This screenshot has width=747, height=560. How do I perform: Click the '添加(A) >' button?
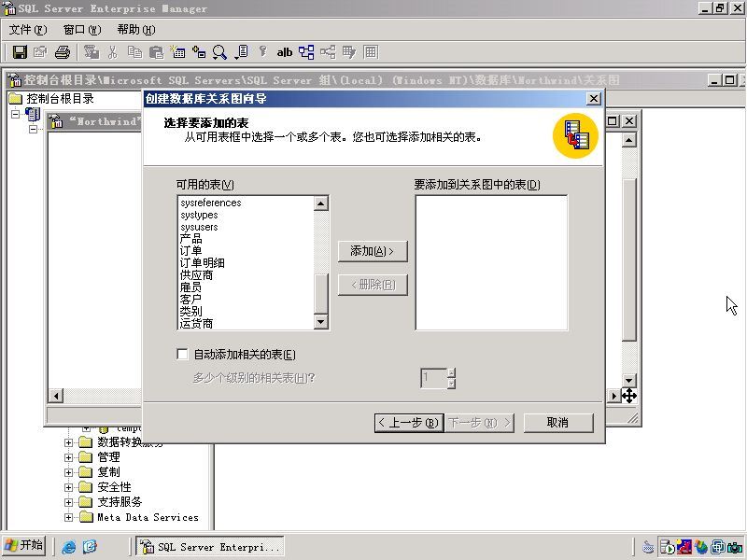coord(373,251)
